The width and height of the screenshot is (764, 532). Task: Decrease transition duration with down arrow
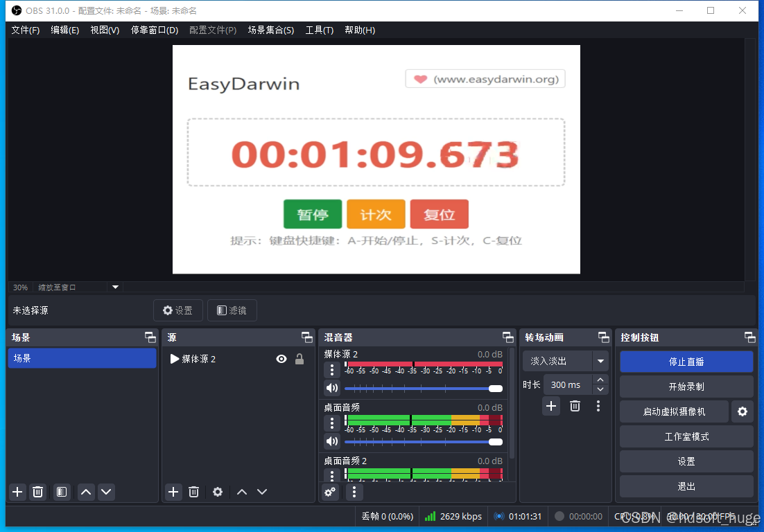click(600, 389)
